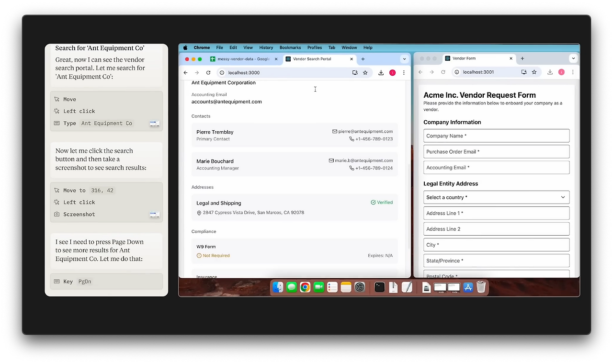This screenshot has width=613, height=364.
Task: Open a new tab in the Vendor Search Portal window
Action: click(x=363, y=59)
